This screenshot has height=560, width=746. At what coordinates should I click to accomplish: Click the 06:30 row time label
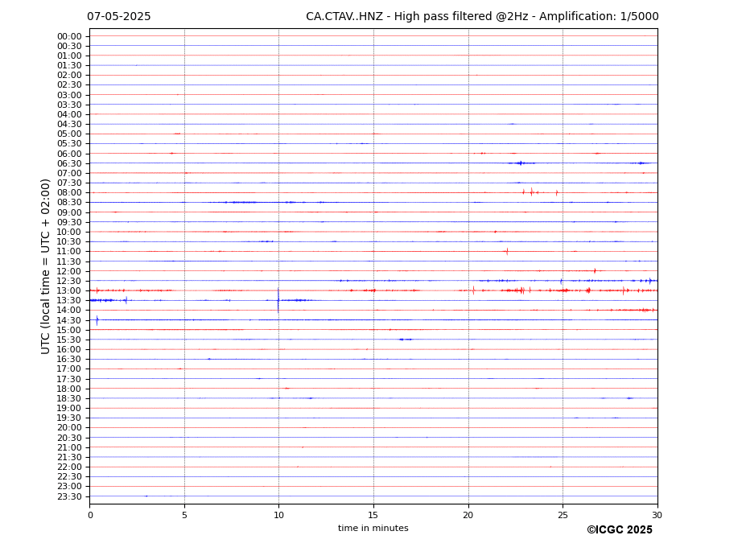[69, 163]
